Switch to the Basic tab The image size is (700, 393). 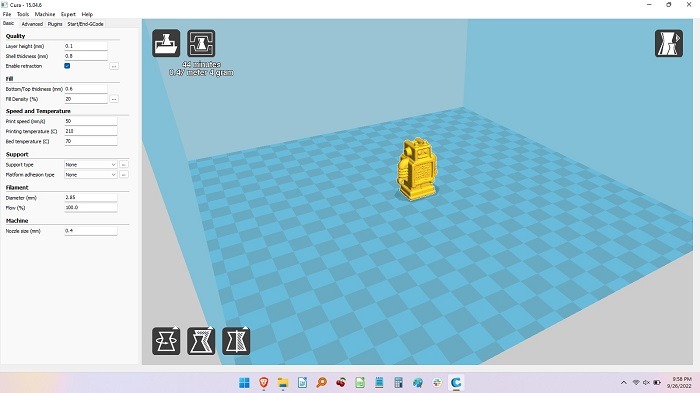pyautogui.click(x=8, y=24)
